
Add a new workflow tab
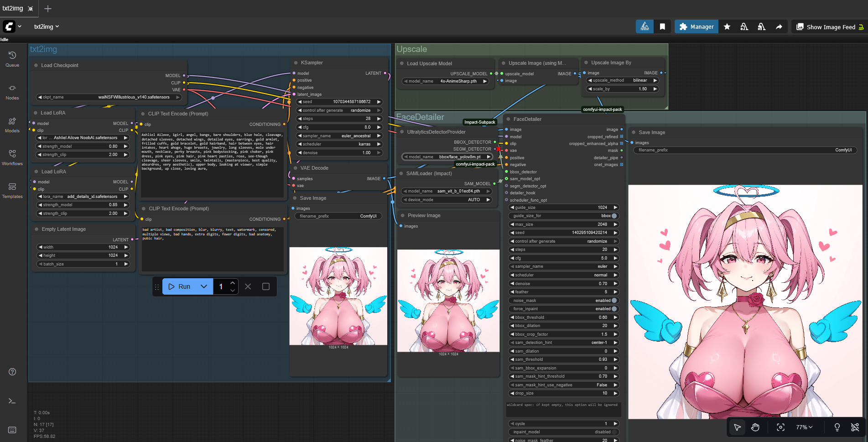(48, 8)
